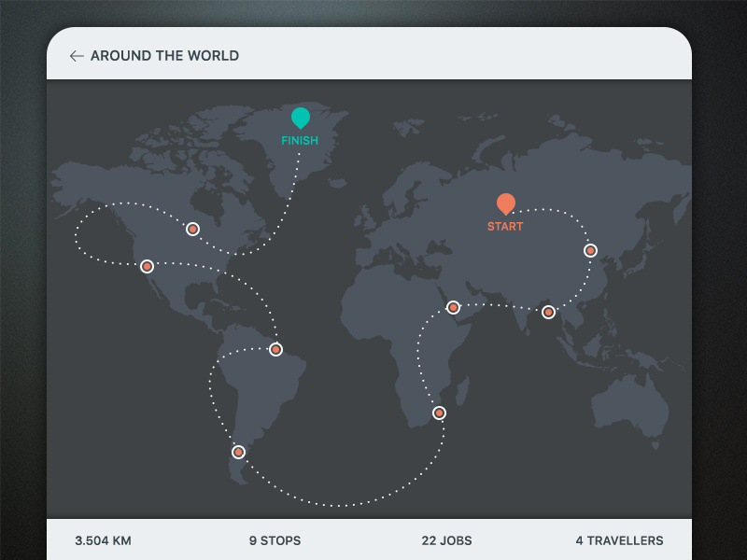Click the AROUND THE WORLD title
The height and width of the screenshot is (560, 747).
coord(165,56)
